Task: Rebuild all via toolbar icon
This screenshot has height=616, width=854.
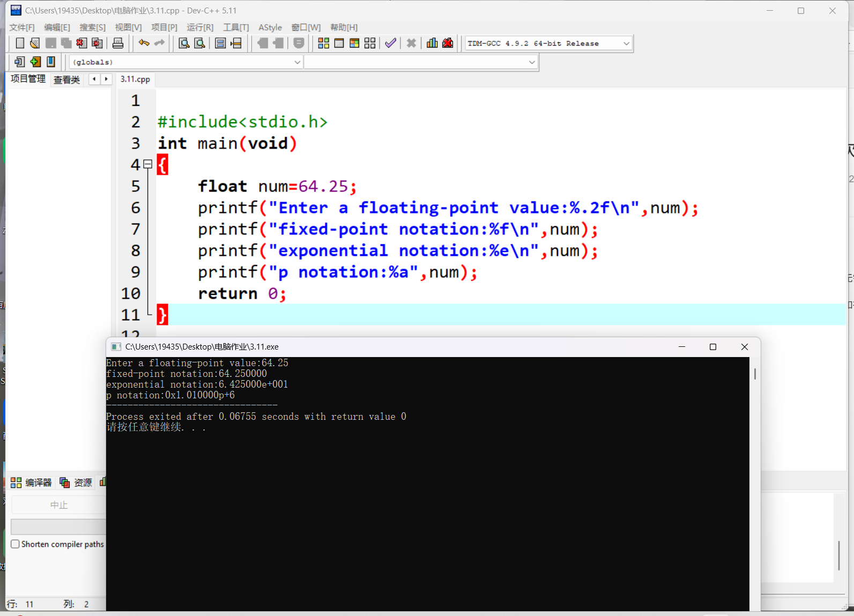Action: coord(370,43)
